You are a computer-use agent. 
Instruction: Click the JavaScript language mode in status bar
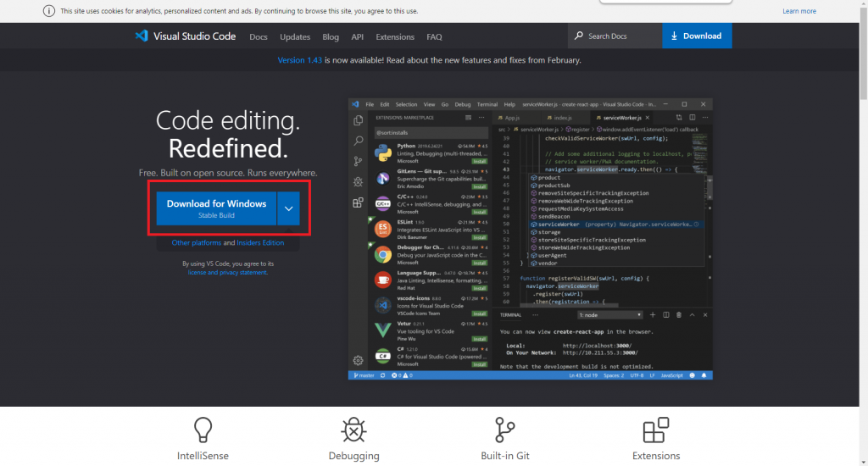click(x=671, y=375)
